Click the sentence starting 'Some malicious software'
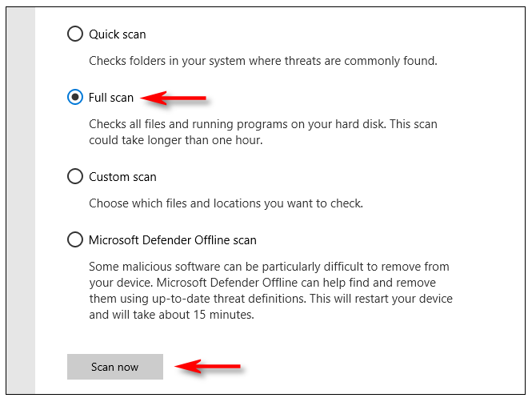 click(x=269, y=267)
